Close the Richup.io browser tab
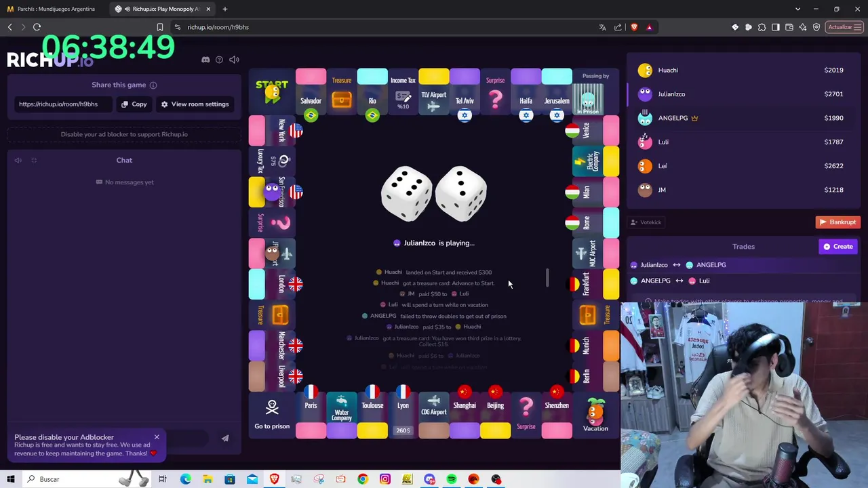Image resolution: width=868 pixels, height=488 pixels. tap(208, 9)
